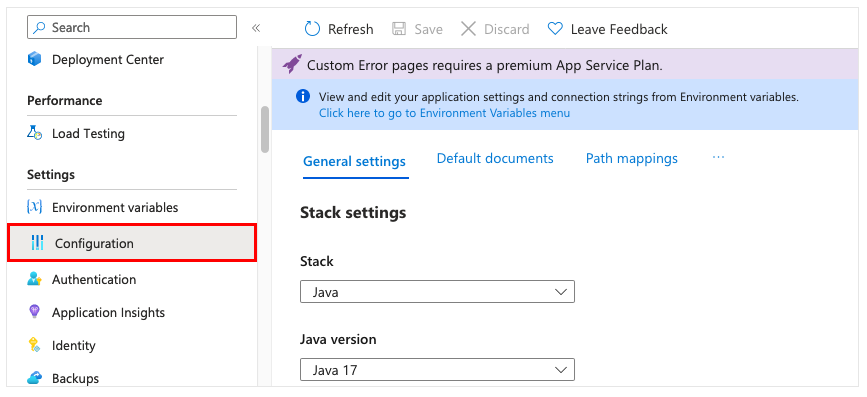Click the Authentication person icon

[34, 279]
